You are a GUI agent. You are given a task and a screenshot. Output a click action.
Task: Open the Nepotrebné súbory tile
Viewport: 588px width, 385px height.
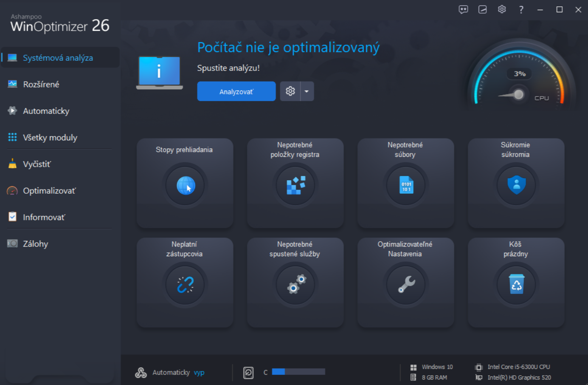[406, 183]
